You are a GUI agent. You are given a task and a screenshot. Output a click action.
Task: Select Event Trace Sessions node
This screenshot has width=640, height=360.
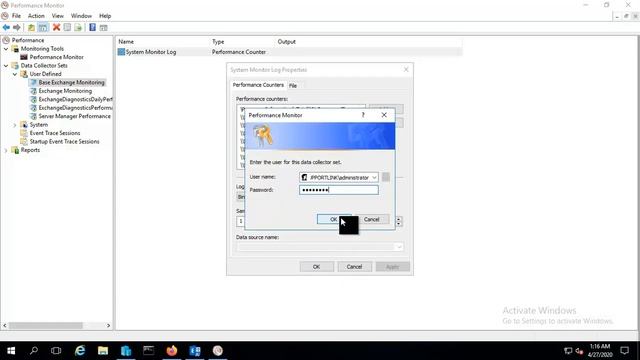(x=55, y=133)
